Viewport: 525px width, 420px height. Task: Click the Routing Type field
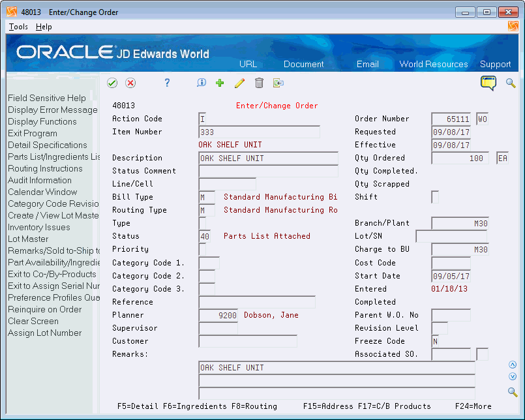click(x=207, y=211)
